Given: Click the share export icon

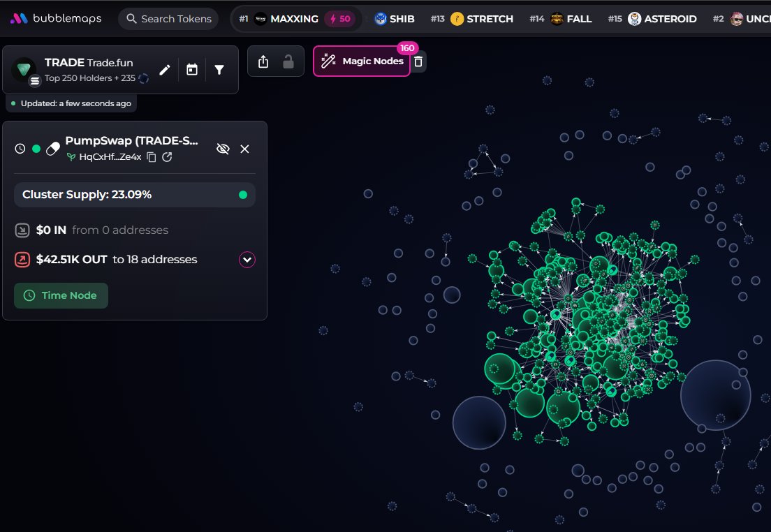Looking at the screenshot, I should pyautogui.click(x=263, y=61).
